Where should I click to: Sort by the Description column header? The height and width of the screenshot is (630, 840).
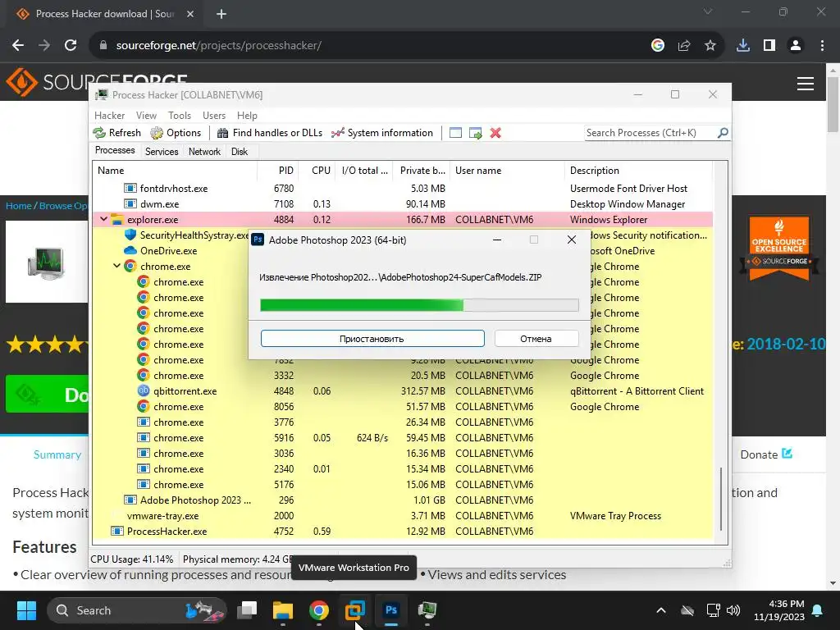638,171
